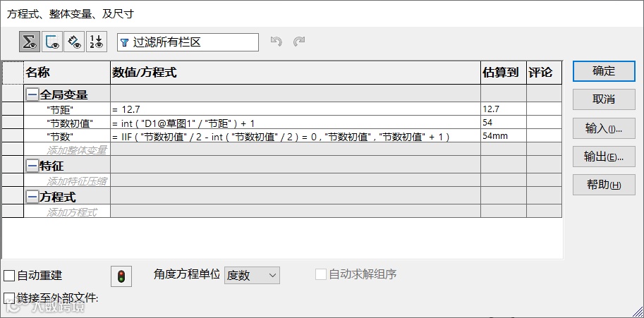This screenshot has width=644, height=318.
Task: Click the = 12.7 equation cell
Action: click(296, 109)
